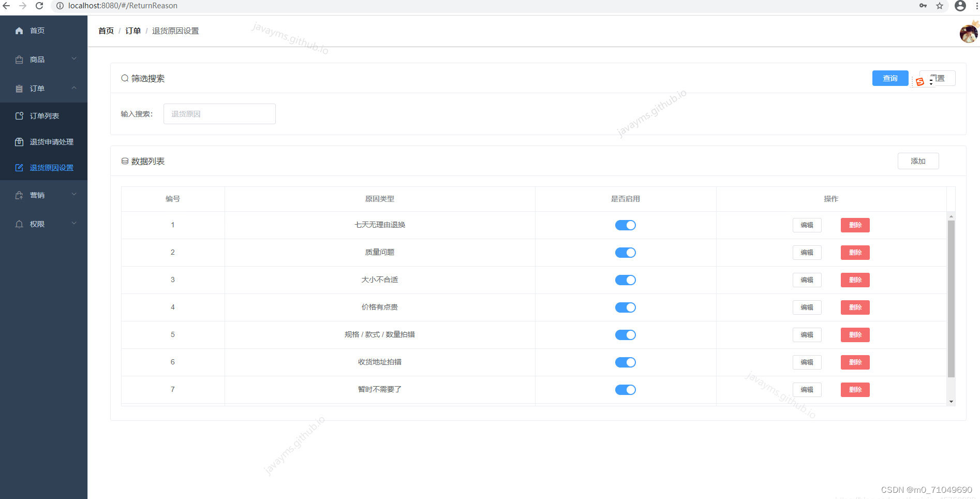Viewport: 980px width, 499px height.
Task: Open 订单列表 via its sidebar icon
Action: (19, 115)
